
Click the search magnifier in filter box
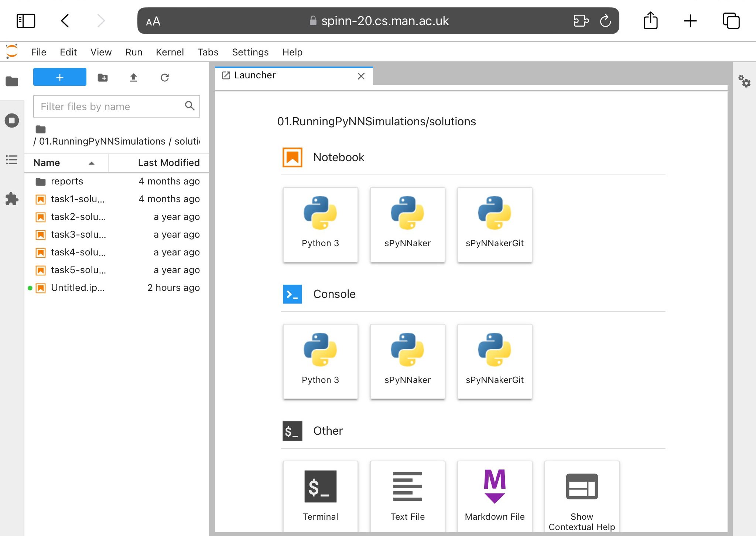(190, 106)
